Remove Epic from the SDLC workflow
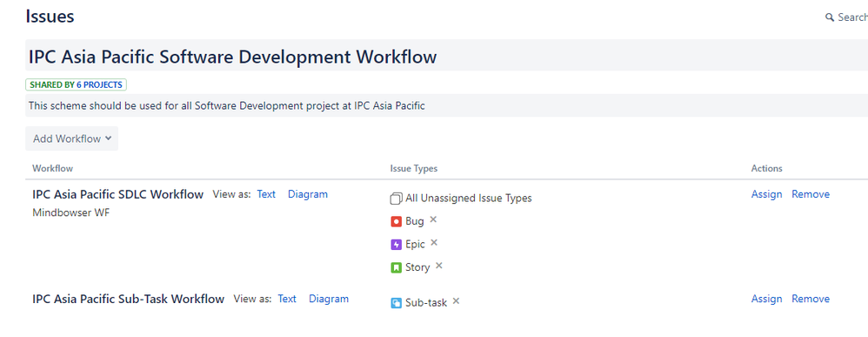 point(434,243)
